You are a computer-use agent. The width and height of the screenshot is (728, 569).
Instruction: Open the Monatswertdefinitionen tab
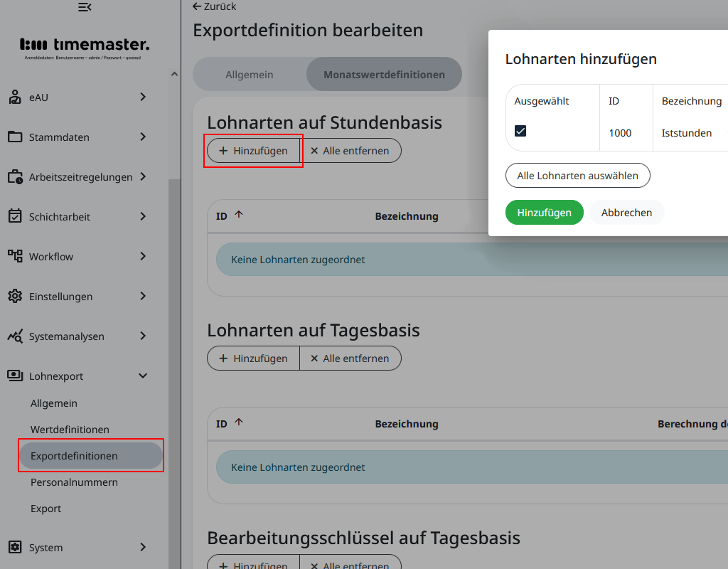point(383,74)
